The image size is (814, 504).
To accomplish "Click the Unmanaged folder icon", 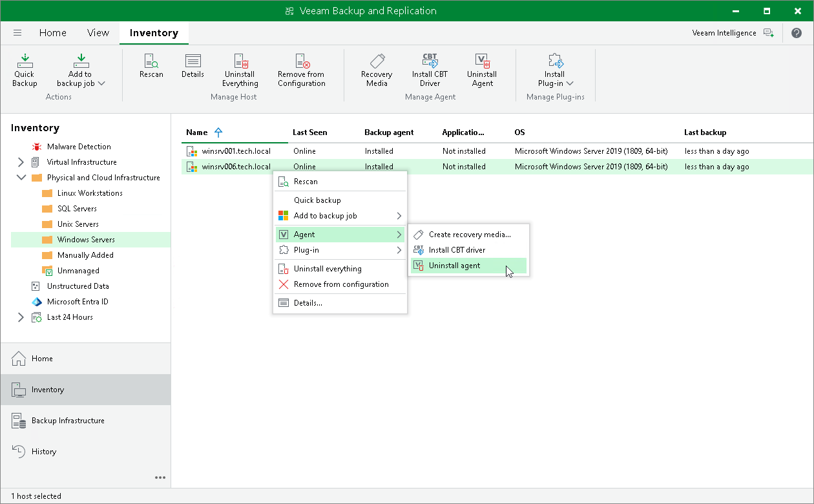I will coord(47,271).
